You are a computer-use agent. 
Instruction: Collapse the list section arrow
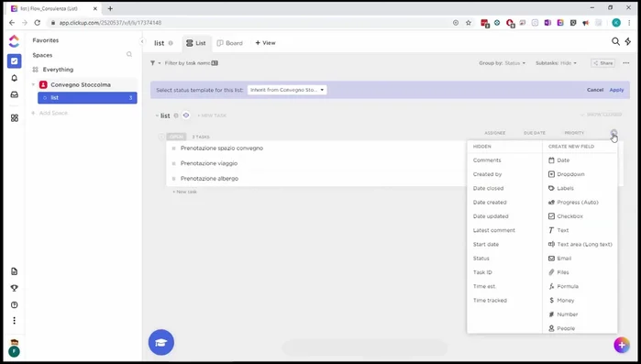coord(157,116)
